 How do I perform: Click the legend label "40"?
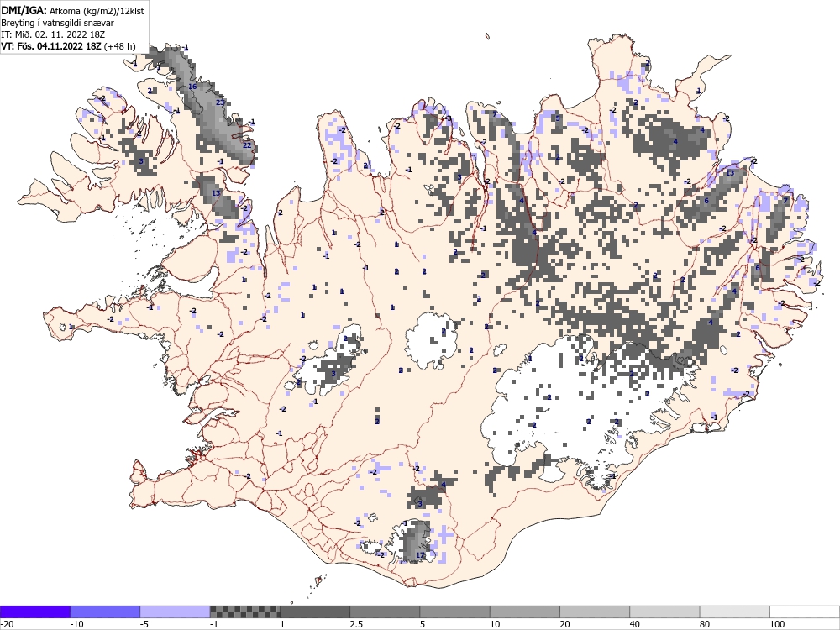[636, 624]
